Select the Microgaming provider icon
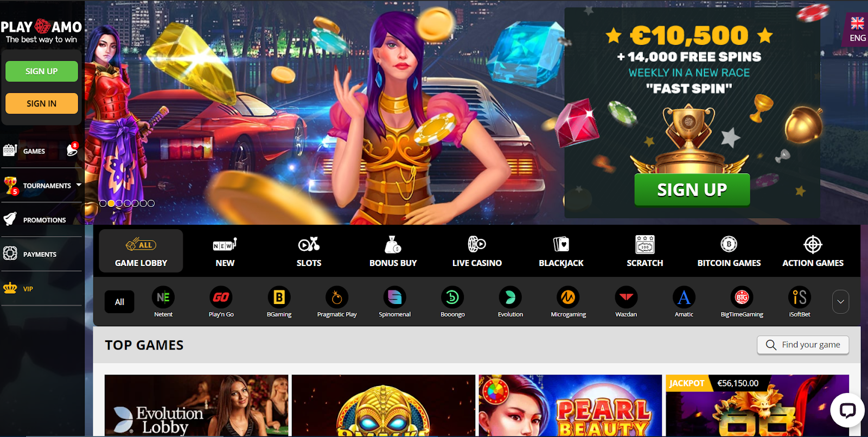 pos(568,297)
